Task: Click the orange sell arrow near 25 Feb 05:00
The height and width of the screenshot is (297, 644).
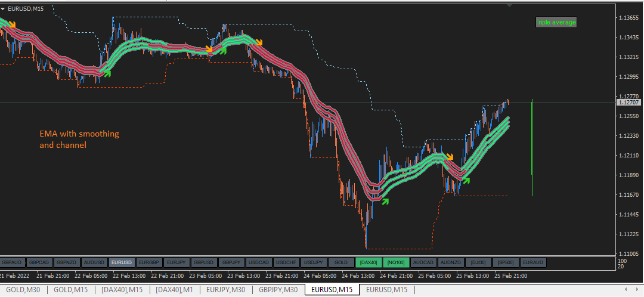Action: [x=450, y=156]
